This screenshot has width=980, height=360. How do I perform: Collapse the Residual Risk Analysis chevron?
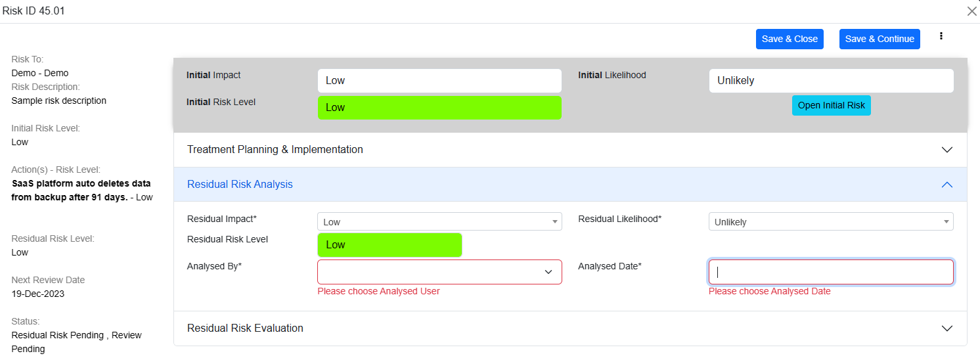coord(947,185)
